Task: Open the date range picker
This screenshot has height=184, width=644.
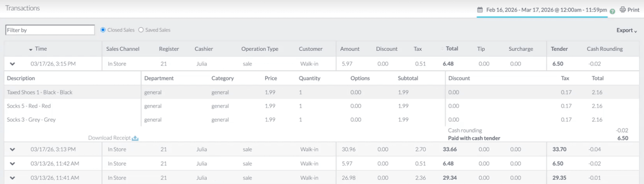Action: [542, 10]
